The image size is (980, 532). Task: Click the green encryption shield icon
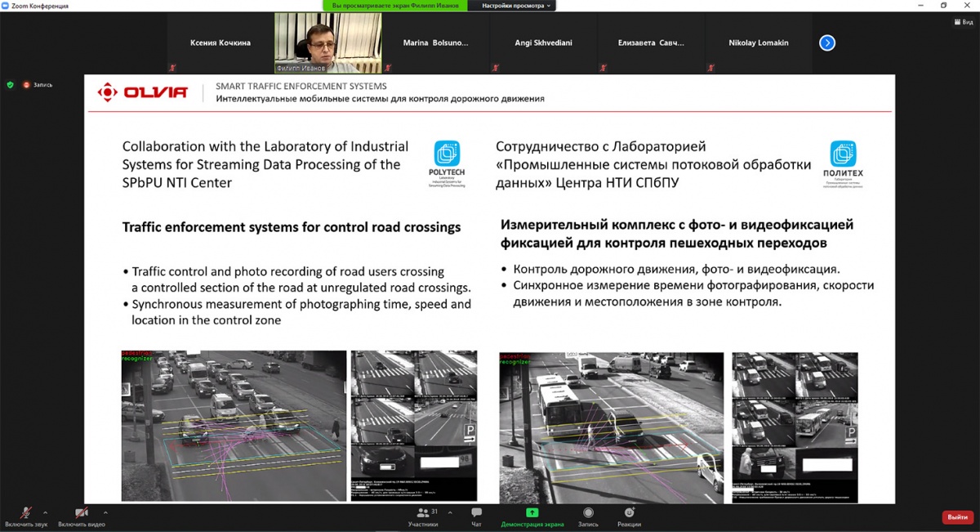(10, 84)
